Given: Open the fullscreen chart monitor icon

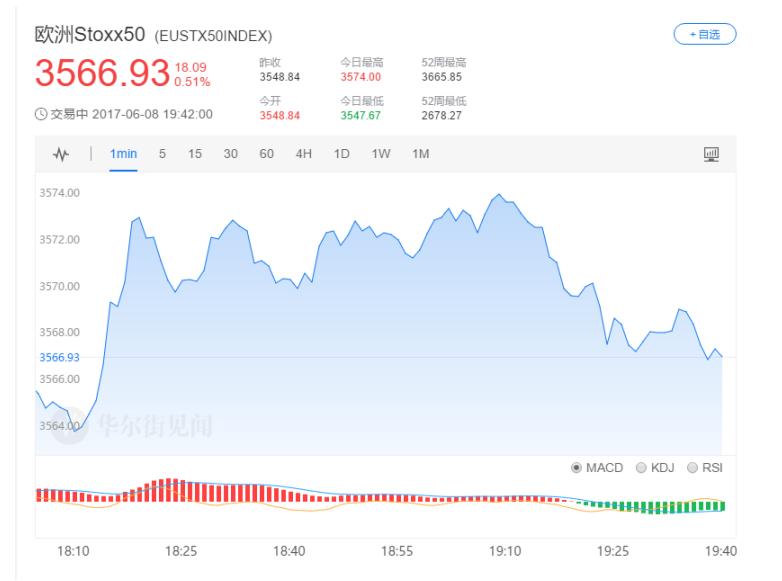Looking at the screenshot, I should 711,154.
